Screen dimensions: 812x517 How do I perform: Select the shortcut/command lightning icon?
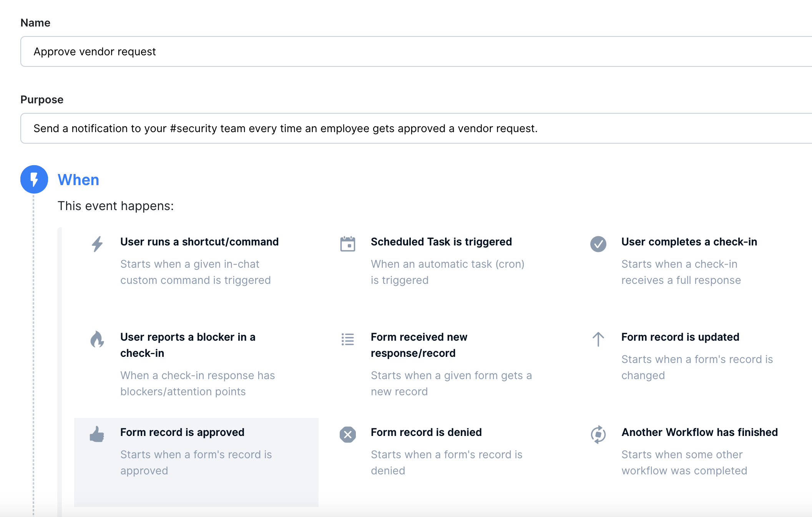[97, 244]
